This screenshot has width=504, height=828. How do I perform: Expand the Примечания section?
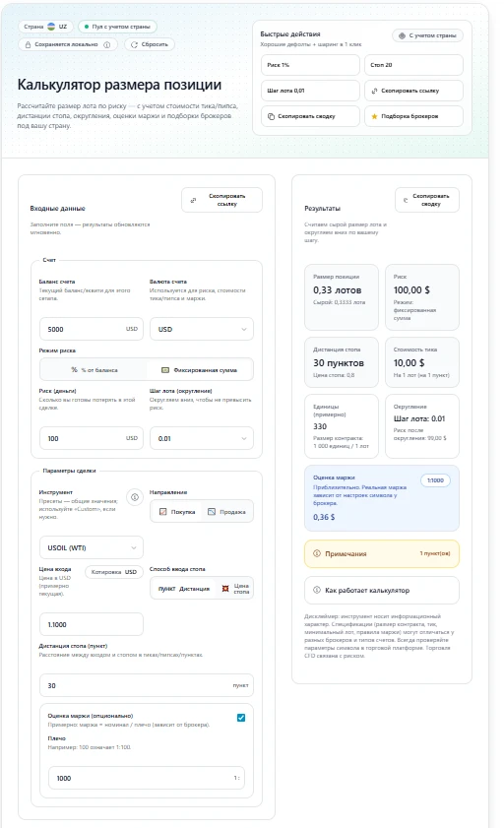pos(382,553)
